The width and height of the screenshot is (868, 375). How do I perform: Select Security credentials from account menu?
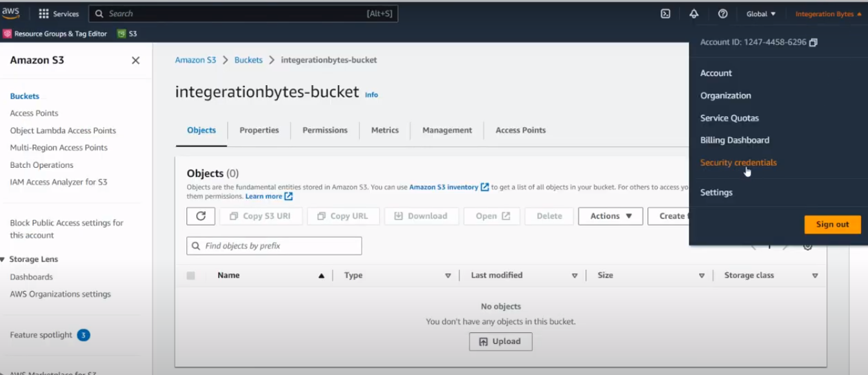pos(738,163)
